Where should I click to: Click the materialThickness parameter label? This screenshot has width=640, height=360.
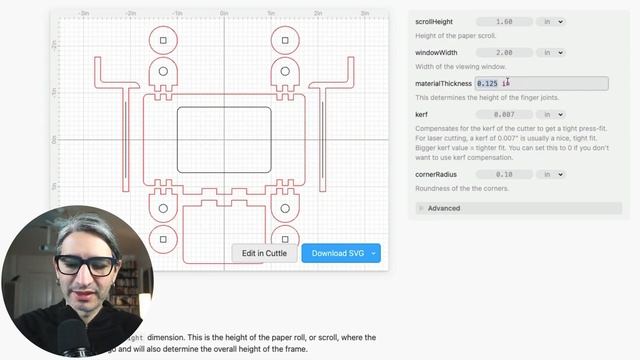coord(443,83)
